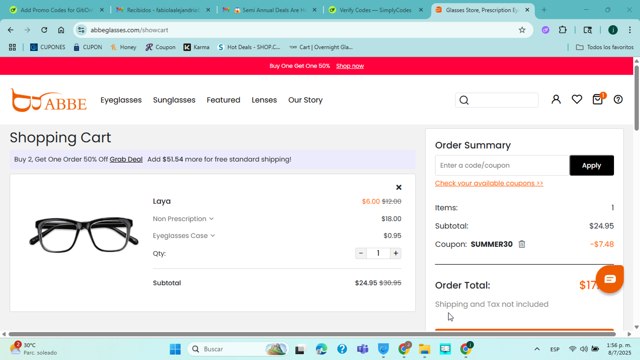The image size is (640, 360).
Task: Click the browser back arrow
Action: click(x=11, y=30)
